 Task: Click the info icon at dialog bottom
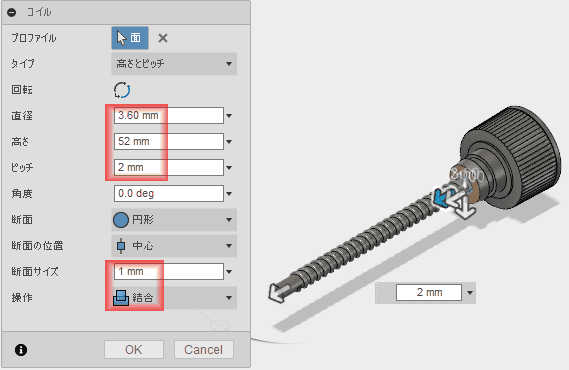tap(21, 350)
